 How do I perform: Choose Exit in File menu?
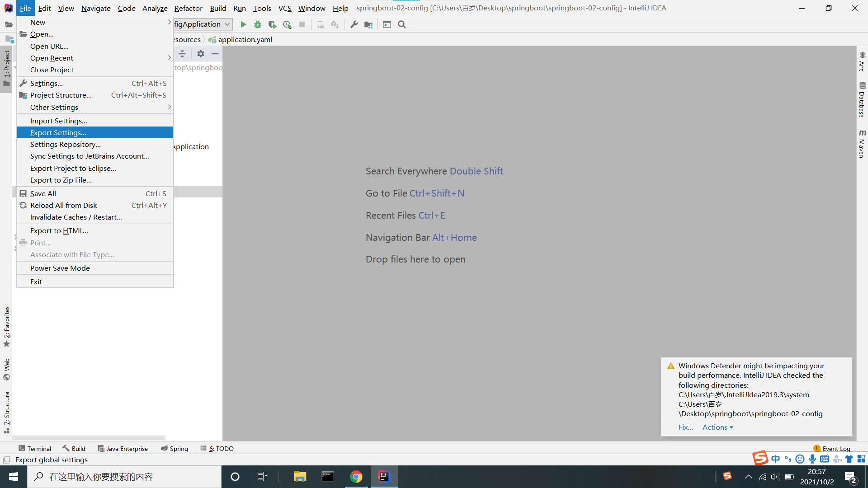tap(95, 282)
